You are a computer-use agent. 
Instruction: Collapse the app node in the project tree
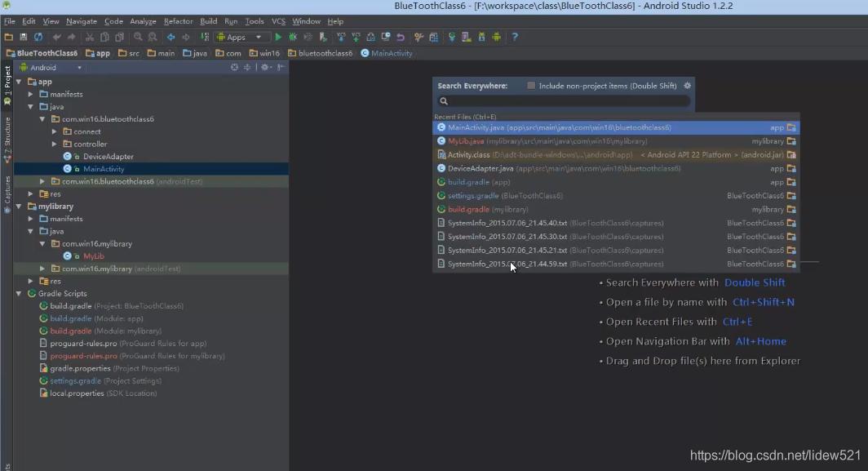[18, 81]
